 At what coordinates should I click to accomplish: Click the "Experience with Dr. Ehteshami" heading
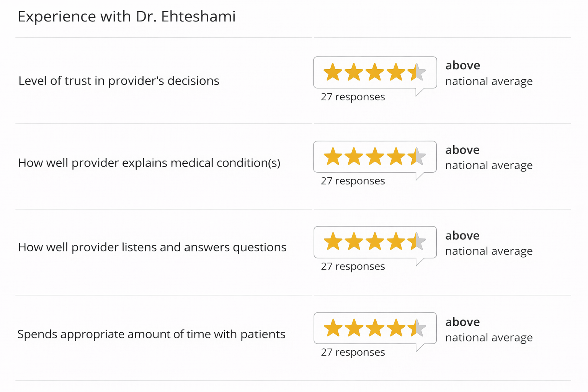126,16
